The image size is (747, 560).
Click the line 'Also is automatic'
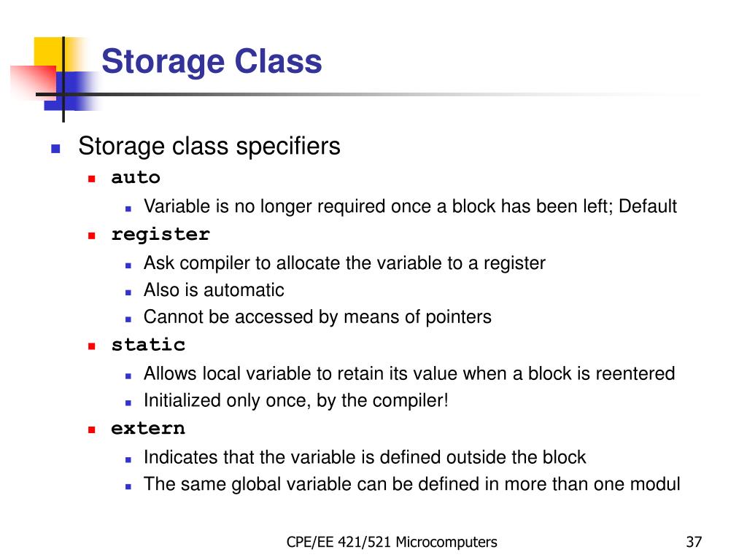pyautogui.click(x=214, y=290)
